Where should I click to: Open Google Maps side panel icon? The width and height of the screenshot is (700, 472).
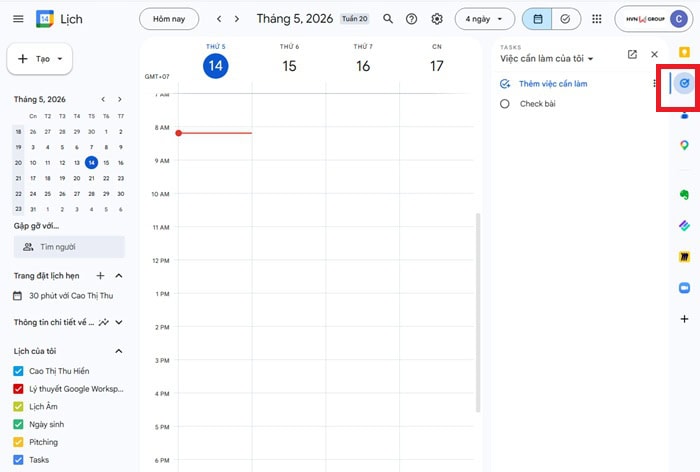[684, 145]
